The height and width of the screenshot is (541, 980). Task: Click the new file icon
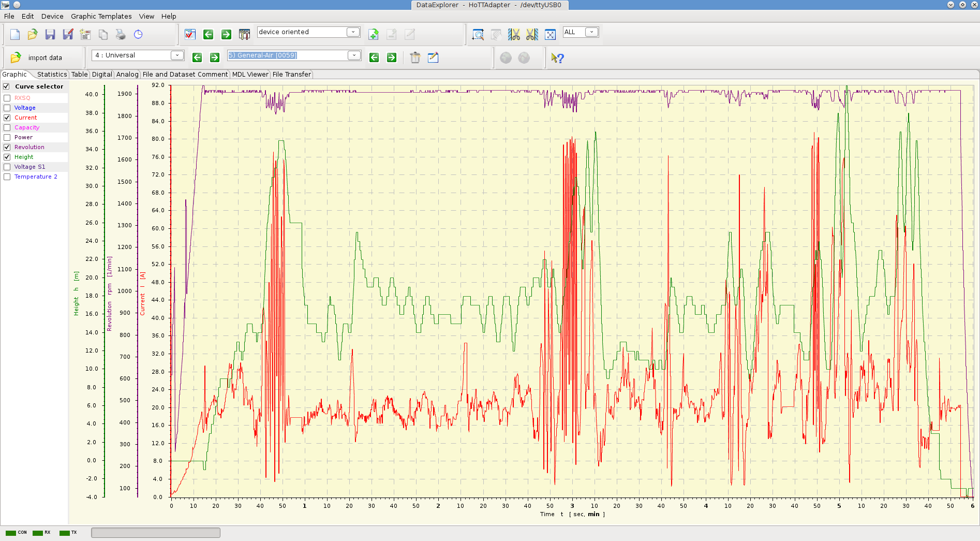coord(15,35)
